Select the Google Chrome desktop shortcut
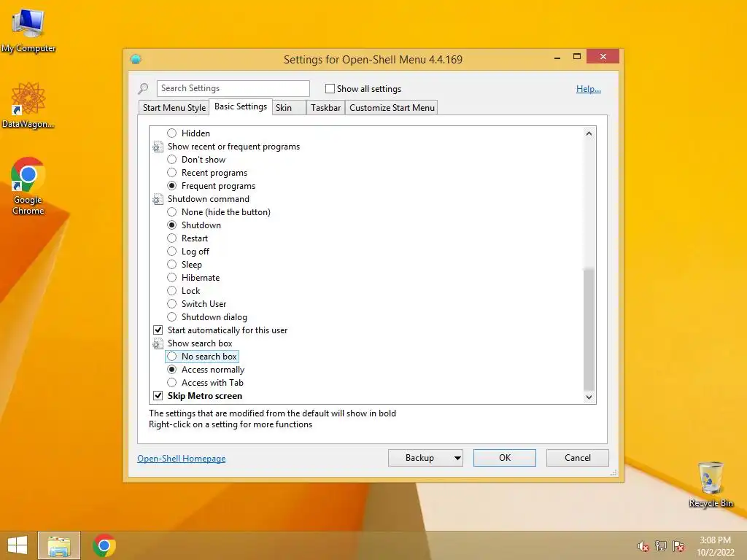Screen dimensions: 747x560 click(x=28, y=186)
